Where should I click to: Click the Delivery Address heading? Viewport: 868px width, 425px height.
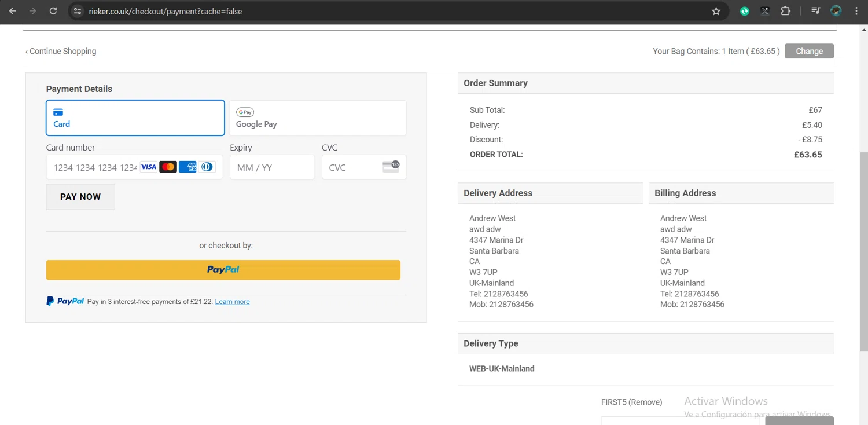pyautogui.click(x=498, y=193)
